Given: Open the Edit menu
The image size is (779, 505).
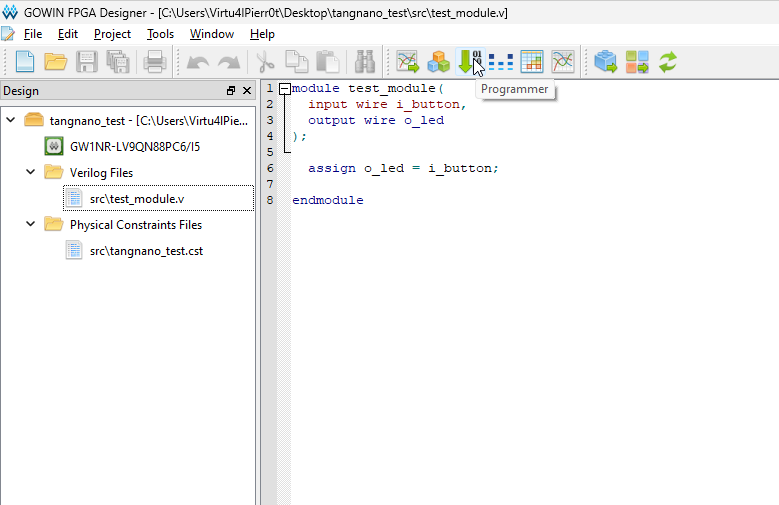Looking at the screenshot, I should click(x=68, y=34).
